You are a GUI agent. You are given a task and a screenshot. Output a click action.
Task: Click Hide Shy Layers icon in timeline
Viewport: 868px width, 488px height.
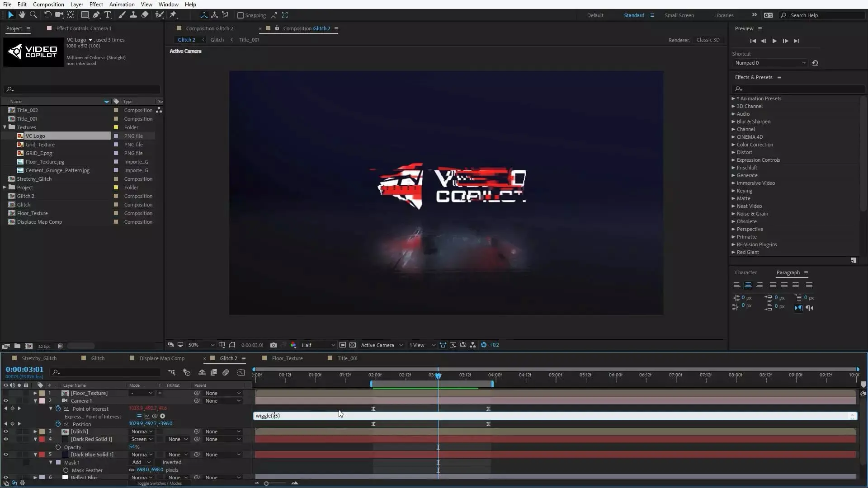pos(202,372)
